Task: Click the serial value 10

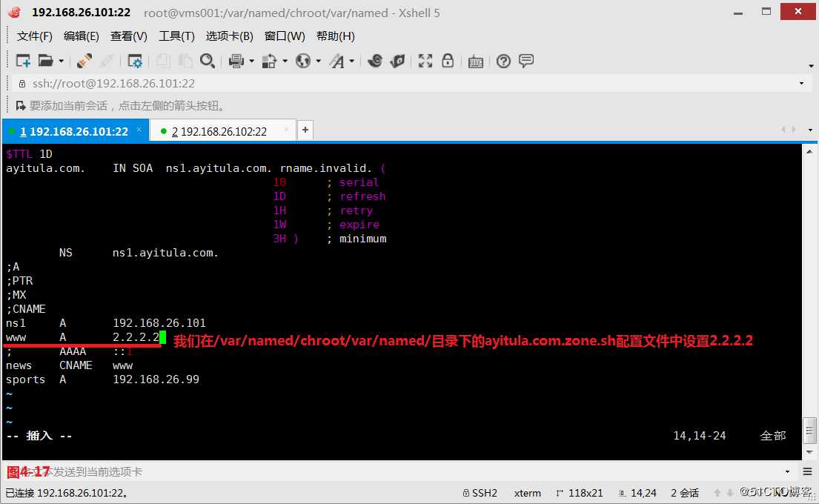Action: click(x=279, y=182)
